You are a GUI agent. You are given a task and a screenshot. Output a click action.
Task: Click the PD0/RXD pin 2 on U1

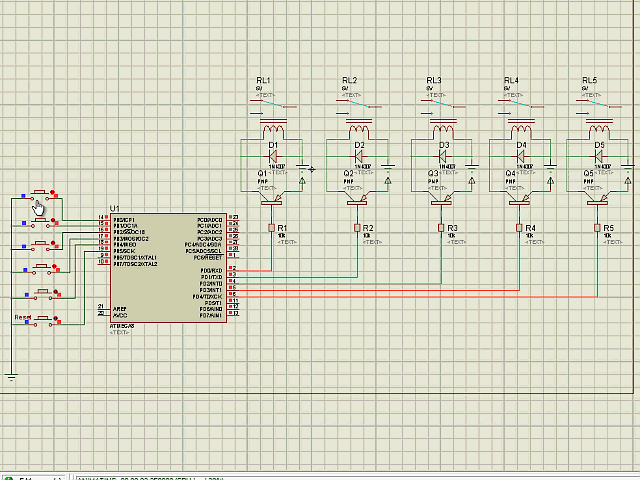coord(232,270)
